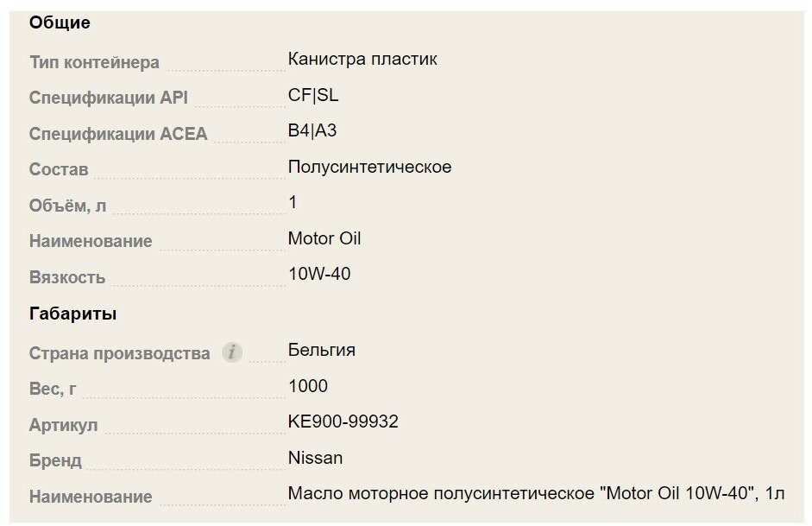Select the Общие section heading

point(60,22)
